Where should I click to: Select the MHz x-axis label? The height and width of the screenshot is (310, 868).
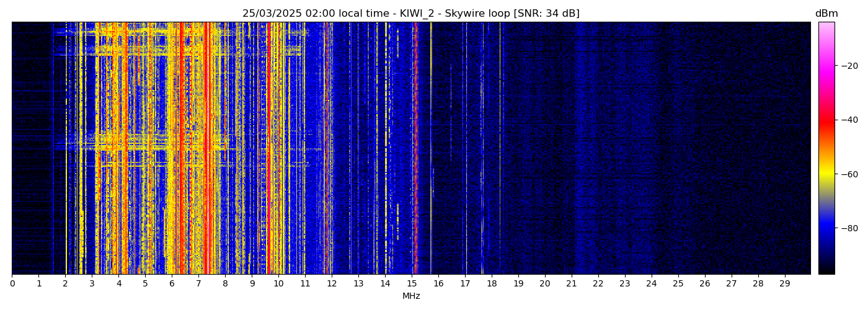point(411,296)
